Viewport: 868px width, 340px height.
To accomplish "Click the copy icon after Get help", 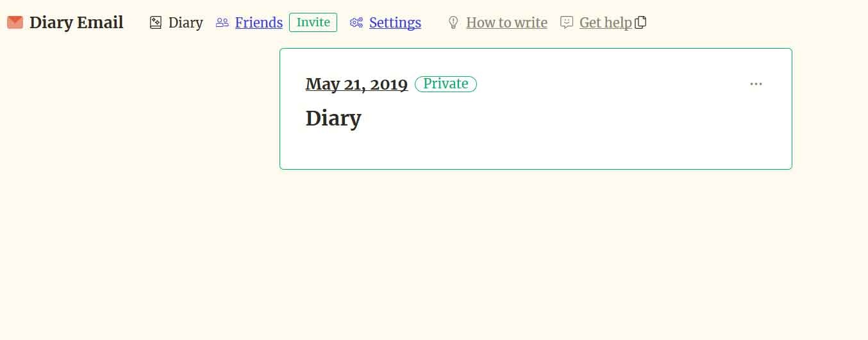I will click(x=640, y=22).
